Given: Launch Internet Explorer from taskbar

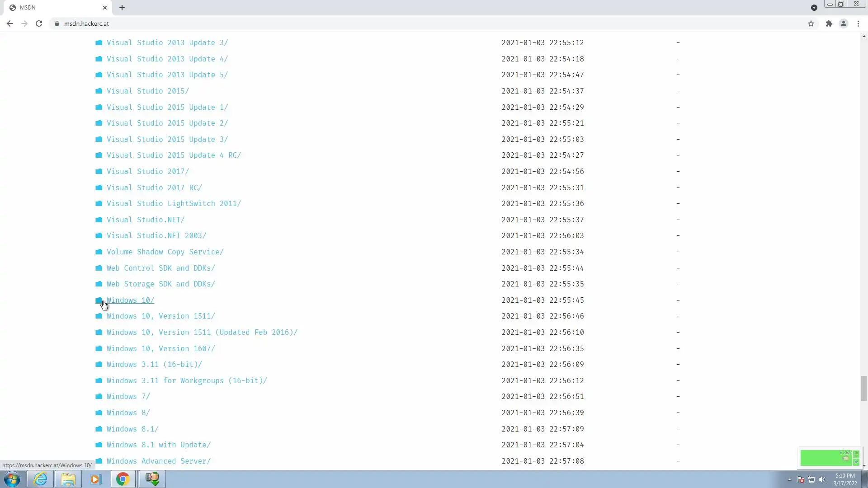Looking at the screenshot, I should 40,479.
